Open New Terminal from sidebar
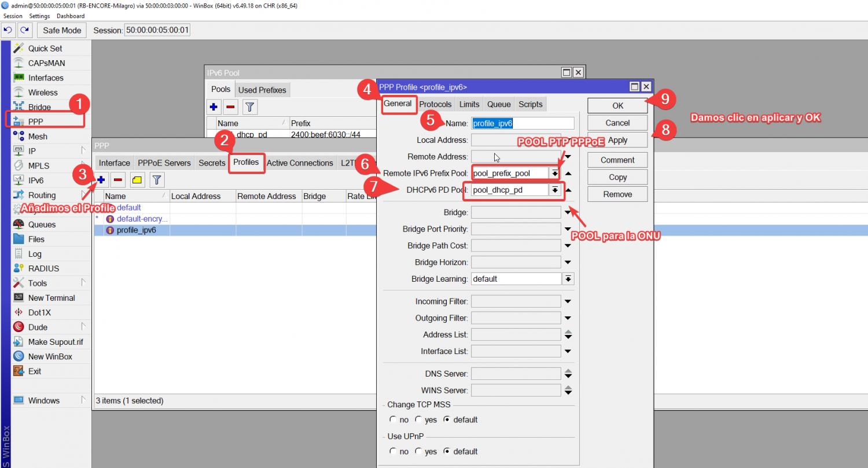868x468 pixels. (51, 298)
